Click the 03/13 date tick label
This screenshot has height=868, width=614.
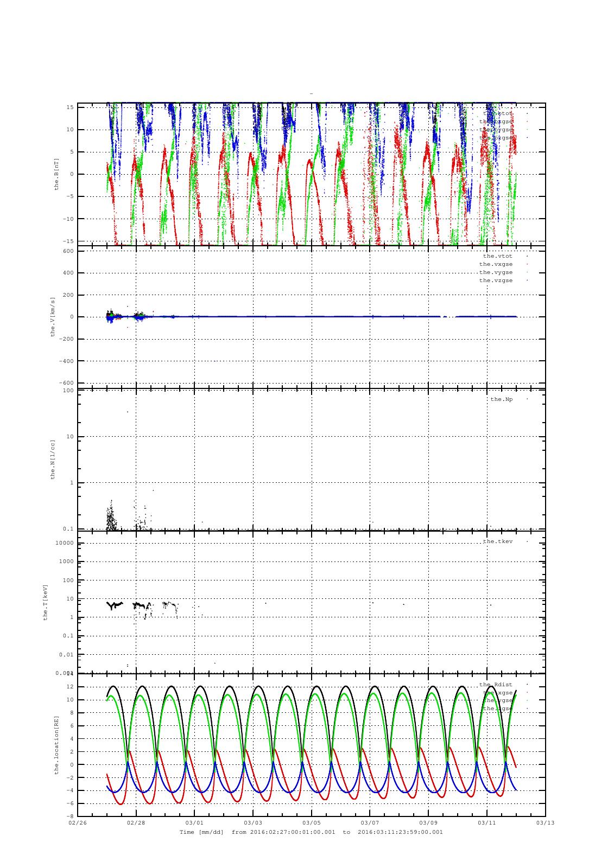click(x=546, y=822)
